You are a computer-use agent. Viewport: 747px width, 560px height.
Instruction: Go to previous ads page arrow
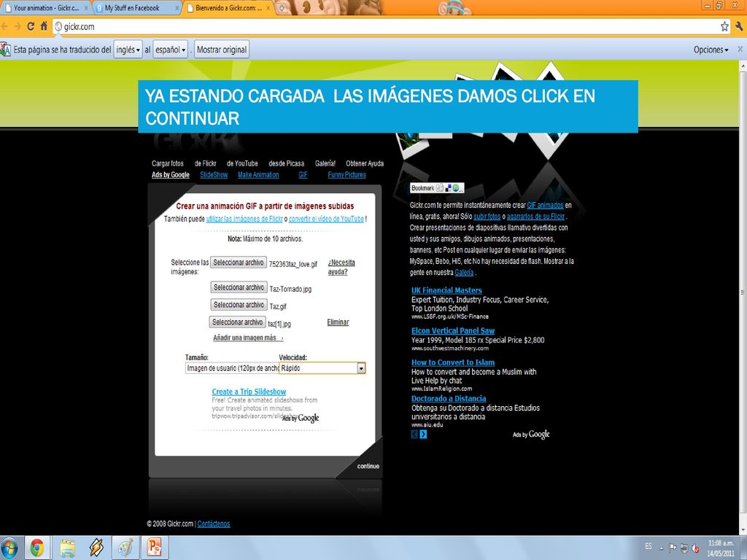(x=414, y=435)
